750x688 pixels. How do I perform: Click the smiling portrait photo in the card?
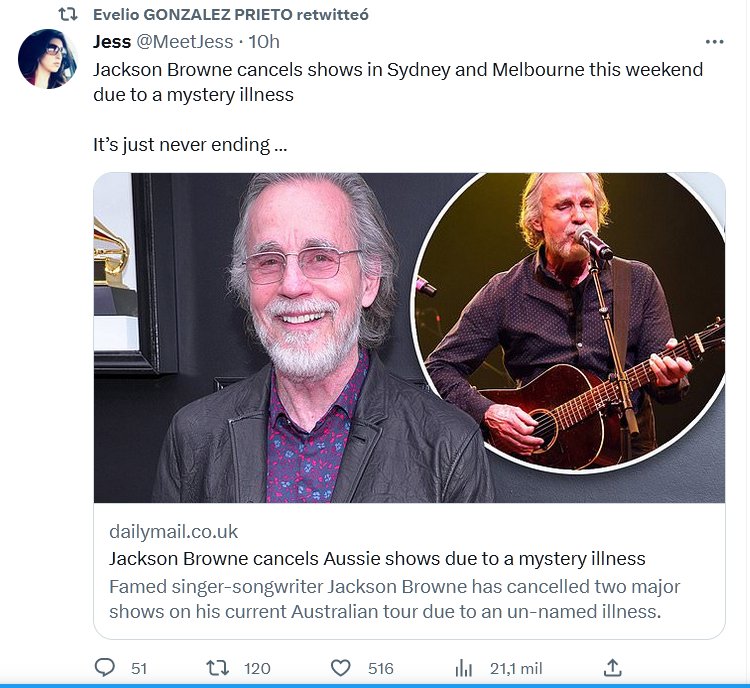[300, 340]
